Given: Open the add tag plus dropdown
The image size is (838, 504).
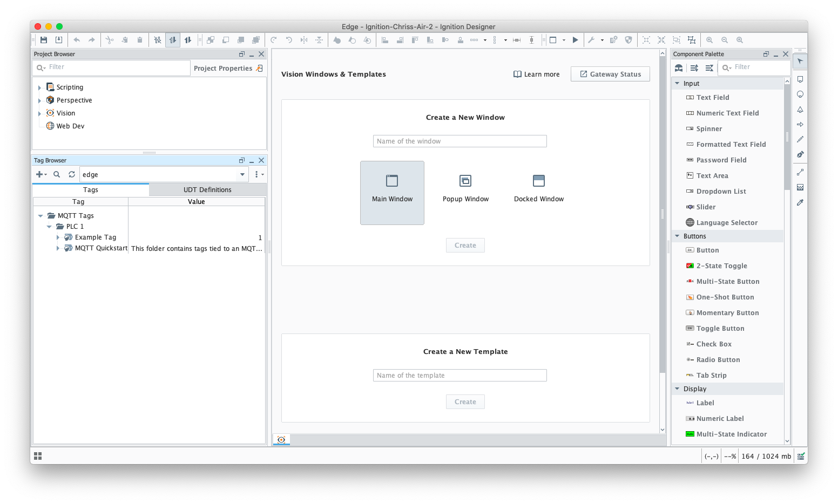Looking at the screenshot, I should [41, 174].
